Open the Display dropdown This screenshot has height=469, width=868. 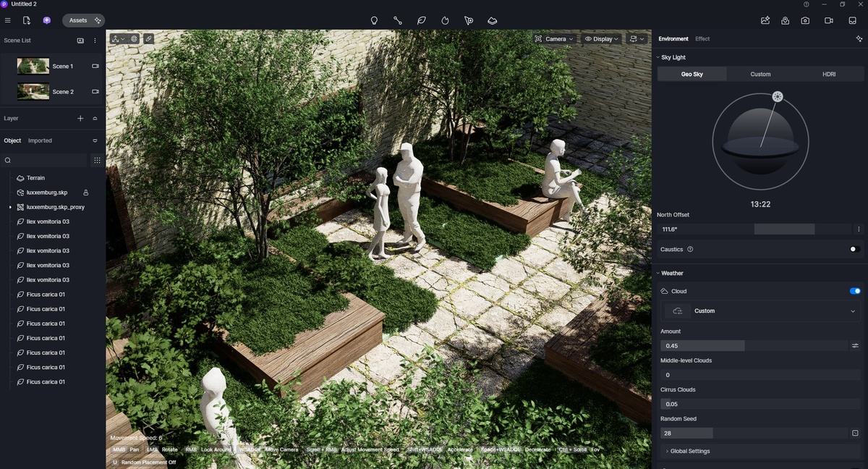602,39
